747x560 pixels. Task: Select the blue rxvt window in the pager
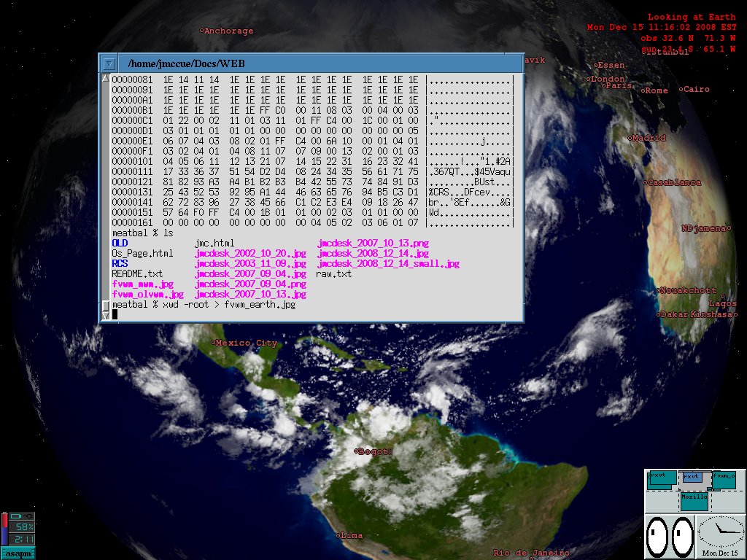point(692,477)
